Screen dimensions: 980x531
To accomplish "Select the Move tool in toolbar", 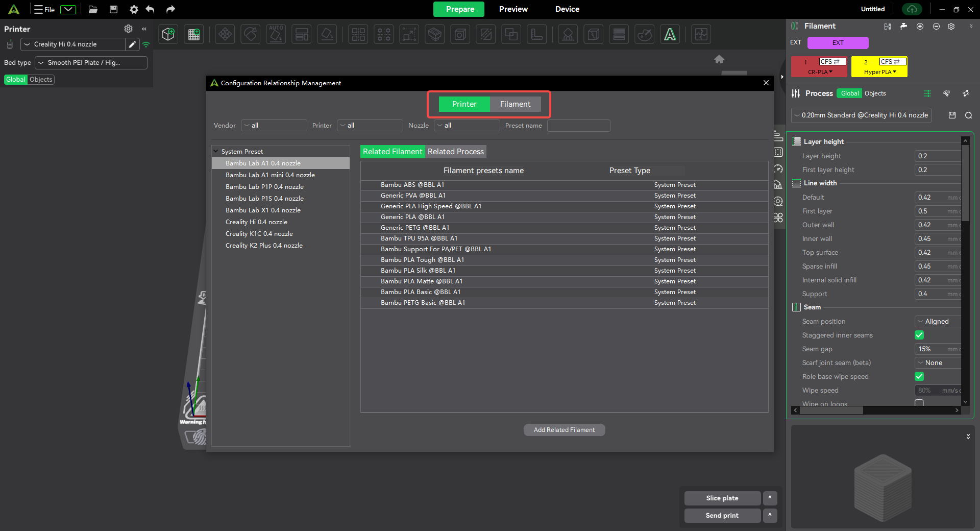I will click(x=225, y=34).
